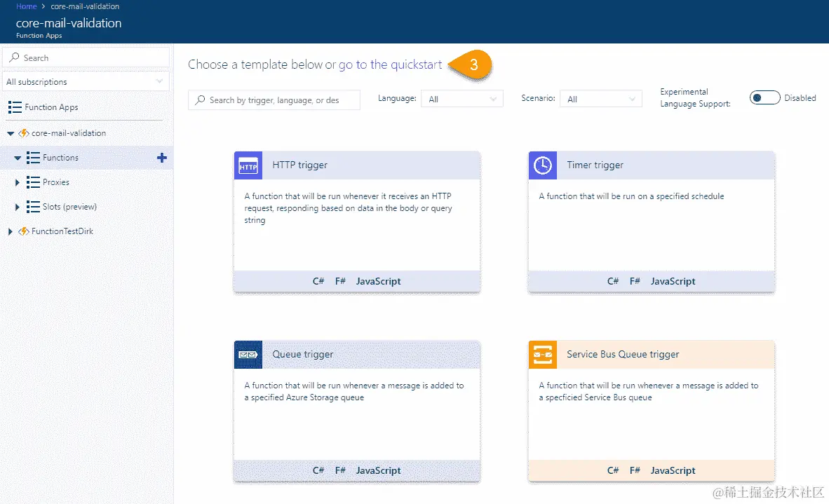Viewport: 829px width, 504px height.
Task: Toggle Experimental Language Support switch
Action: click(764, 97)
